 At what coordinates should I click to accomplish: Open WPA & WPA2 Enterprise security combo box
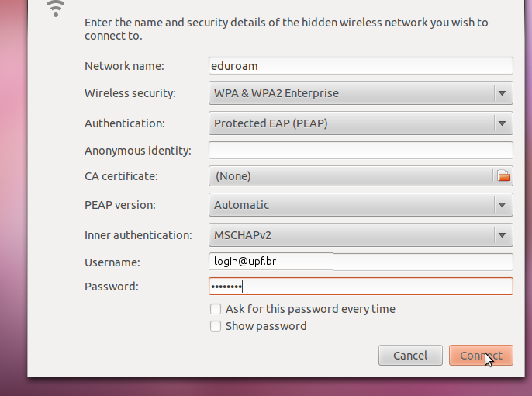click(361, 93)
